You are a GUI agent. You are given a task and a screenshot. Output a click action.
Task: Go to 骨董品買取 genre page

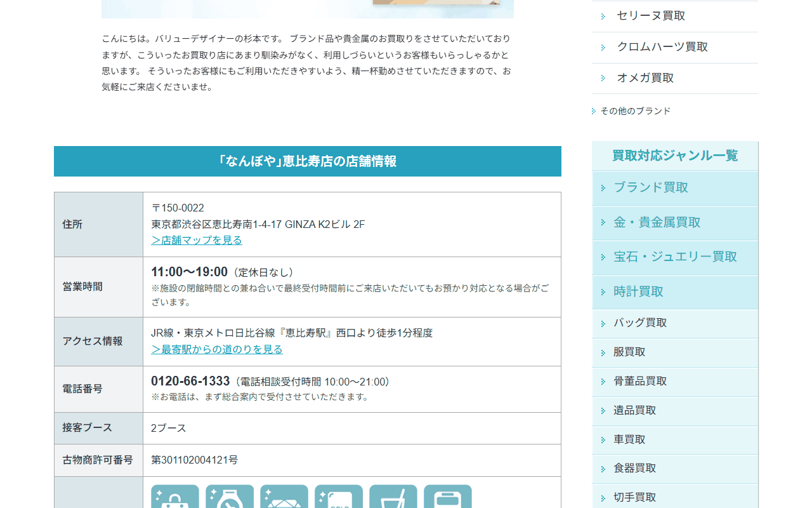[675, 382]
